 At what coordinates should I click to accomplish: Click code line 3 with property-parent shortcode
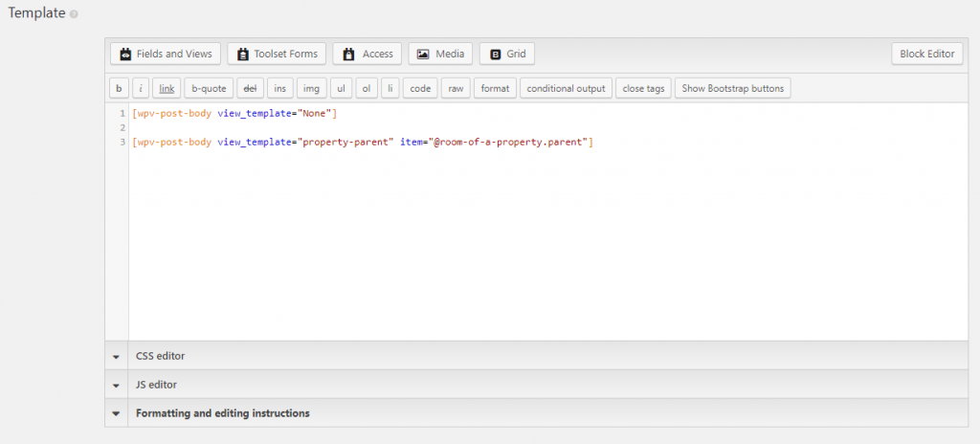click(363, 142)
